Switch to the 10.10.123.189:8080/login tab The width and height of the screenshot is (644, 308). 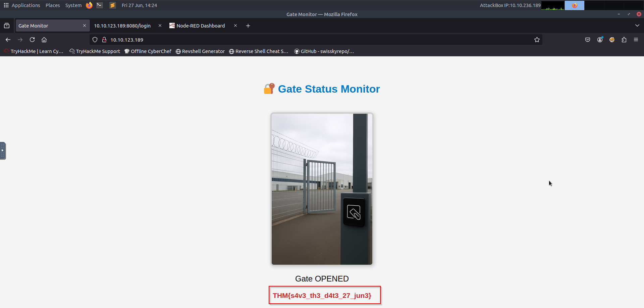point(122,26)
